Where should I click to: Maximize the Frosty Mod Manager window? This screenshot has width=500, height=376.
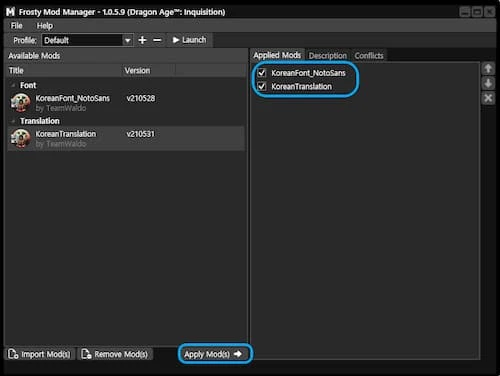click(477, 12)
